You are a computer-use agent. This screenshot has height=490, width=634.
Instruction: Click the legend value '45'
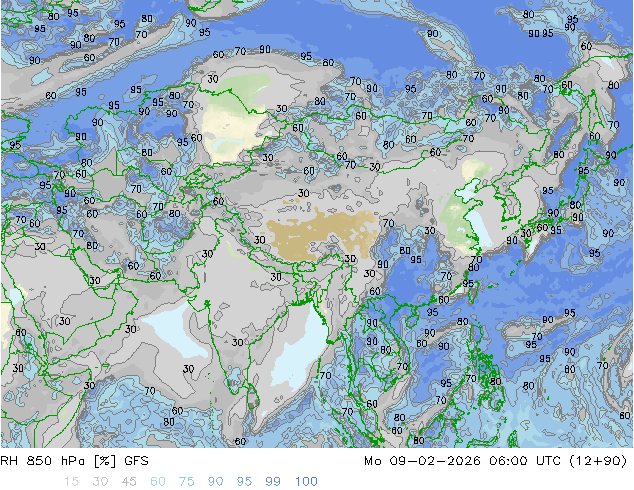(x=129, y=482)
